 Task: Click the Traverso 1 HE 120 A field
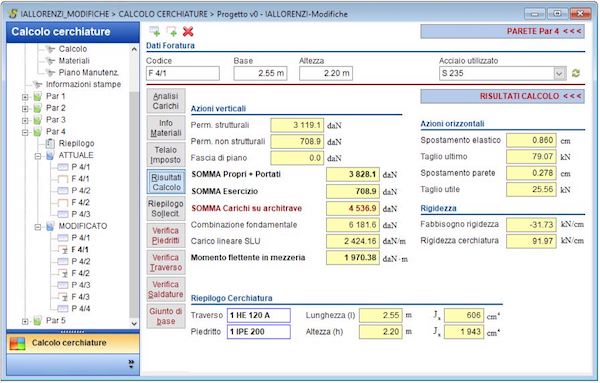[259, 315]
